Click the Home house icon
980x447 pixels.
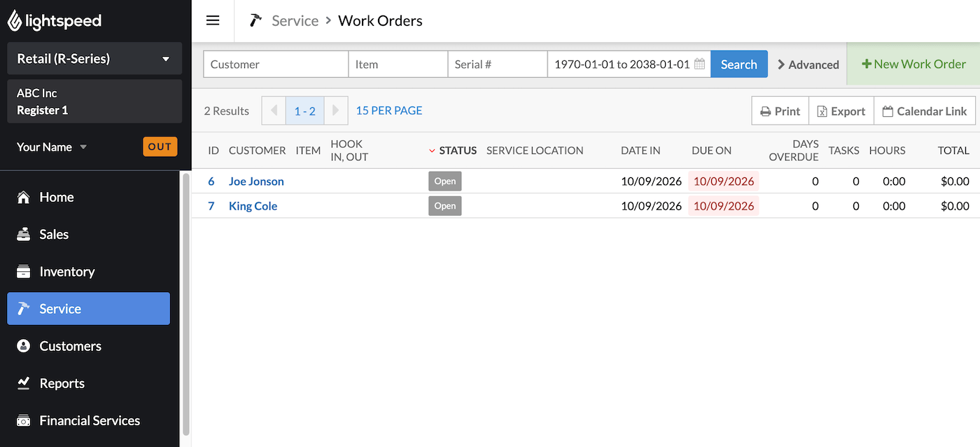click(x=23, y=198)
